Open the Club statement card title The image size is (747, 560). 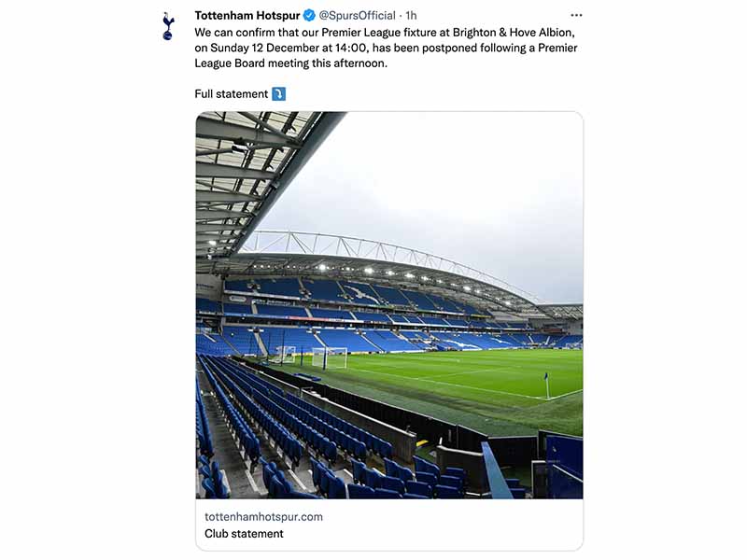244,533
